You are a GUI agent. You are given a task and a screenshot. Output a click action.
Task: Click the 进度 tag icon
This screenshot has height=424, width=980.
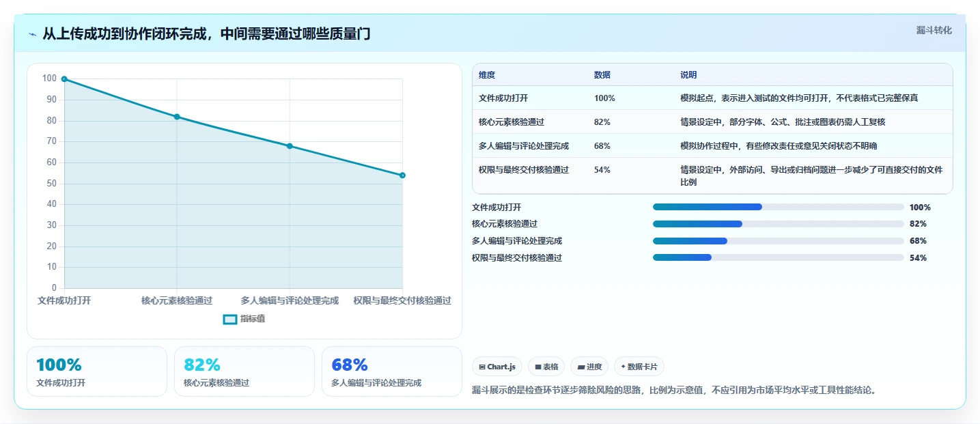580,367
